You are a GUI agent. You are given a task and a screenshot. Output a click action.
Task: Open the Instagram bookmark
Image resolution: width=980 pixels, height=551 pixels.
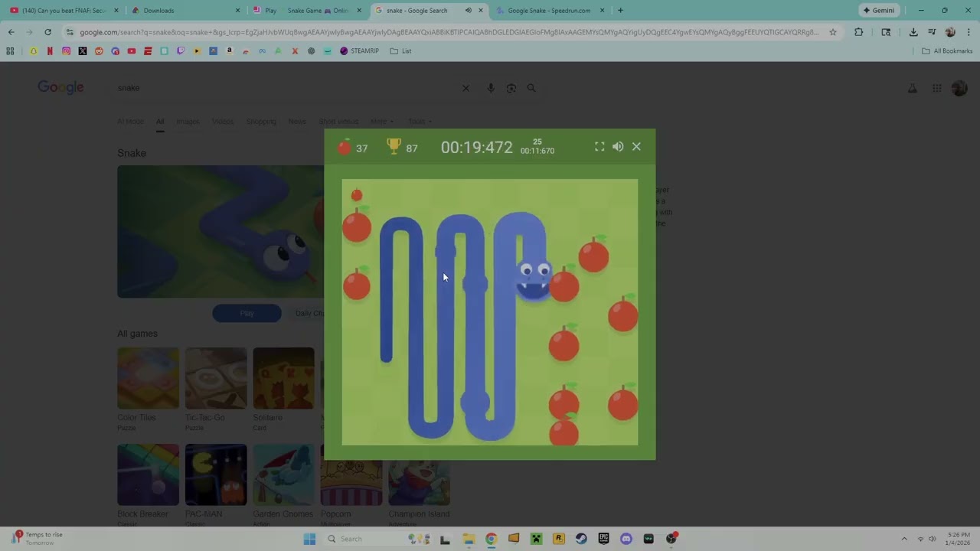[x=66, y=51]
